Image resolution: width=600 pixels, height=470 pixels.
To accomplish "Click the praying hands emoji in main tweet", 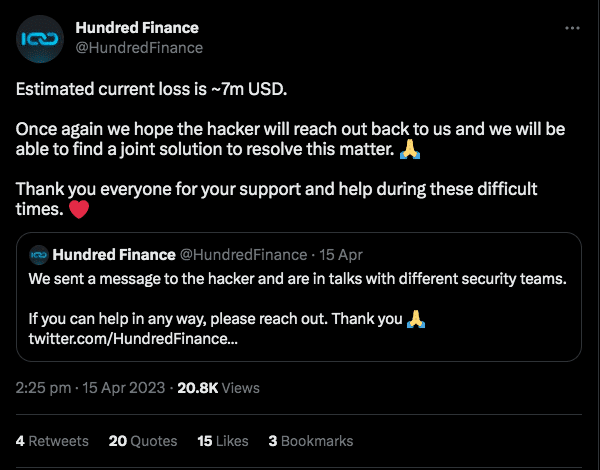I will tap(408, 150).
